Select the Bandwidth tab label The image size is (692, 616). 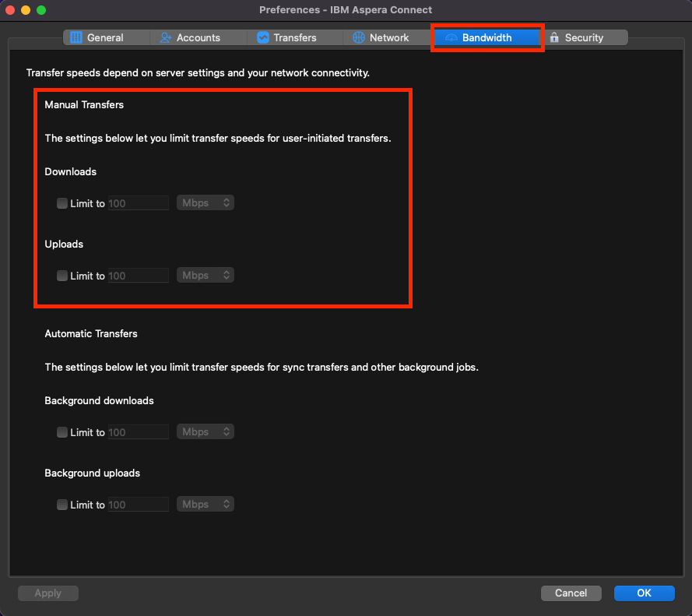click(x=487, y=38)
